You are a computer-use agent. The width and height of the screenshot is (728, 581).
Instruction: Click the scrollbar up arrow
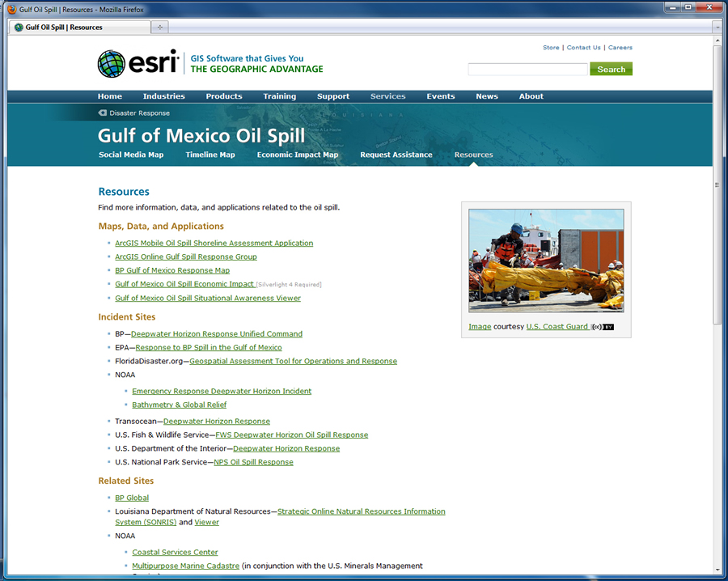tap(717, 40)
